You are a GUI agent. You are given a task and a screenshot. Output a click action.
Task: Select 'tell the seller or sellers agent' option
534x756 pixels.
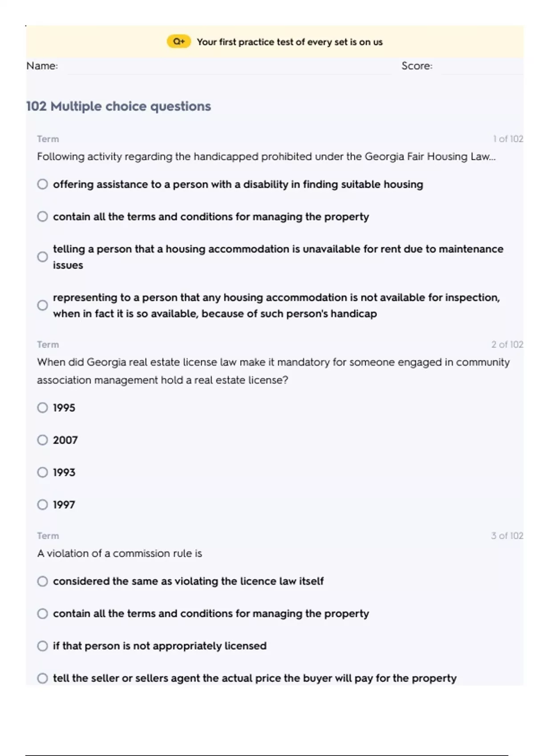[x=43, y=678]
